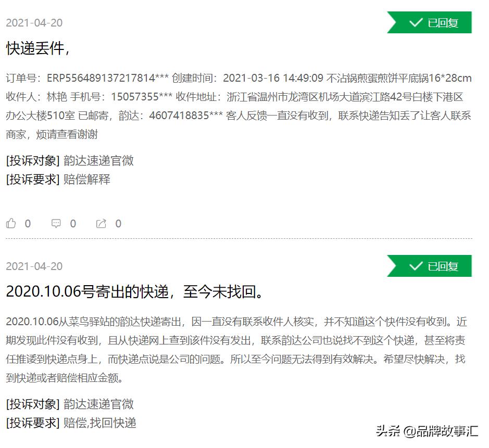Visit 韵达速递官微 in the first complaint
Image resolution: width=489 pixels, height=448 pixels.
[x=98, y=161]
